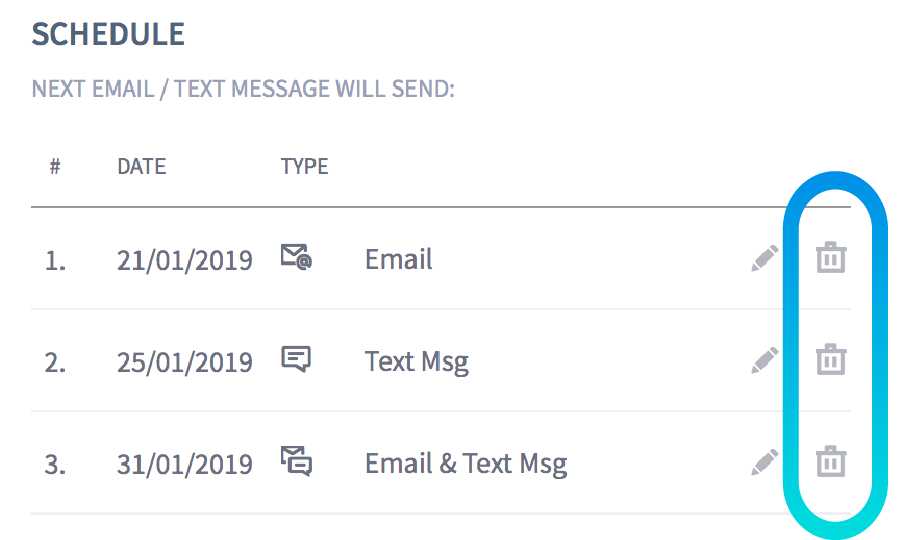Click the TYPE column header
This screenshot has height=540, width=922.
tap(304, 166)
